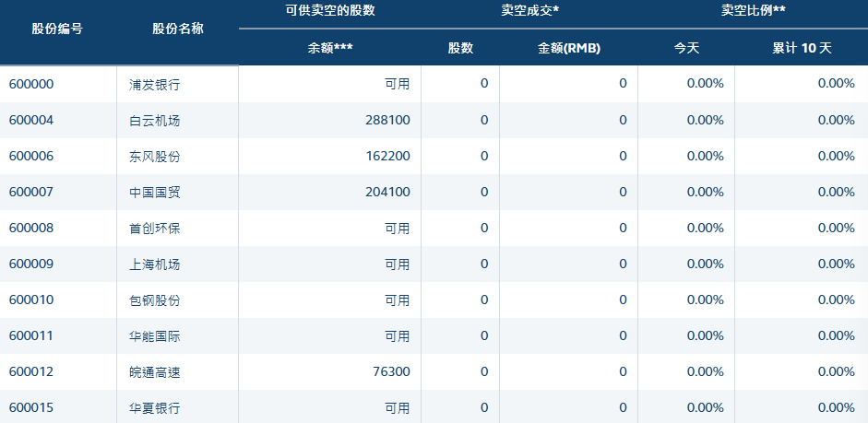
Task: Click the 卖空成交* header
Action: (x=529, y=10)
